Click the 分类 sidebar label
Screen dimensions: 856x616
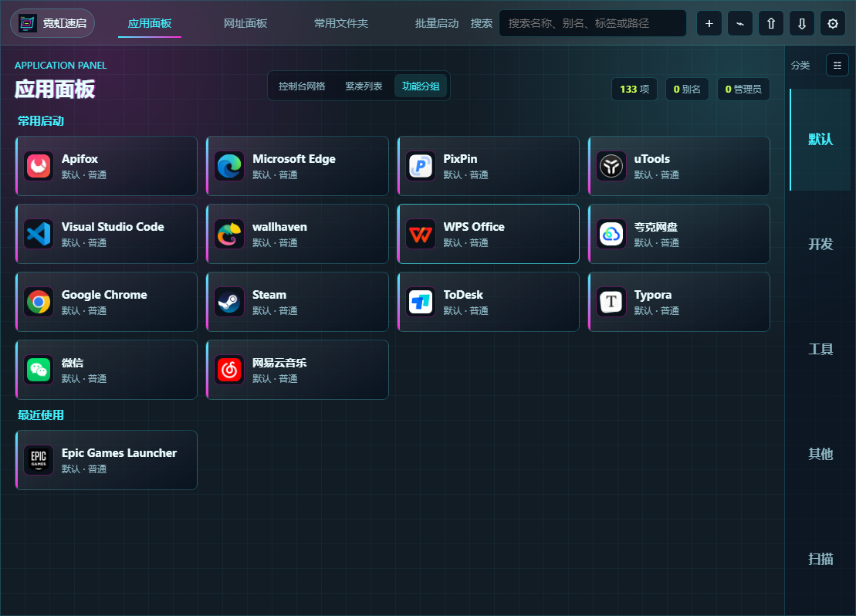(x=800, y=66)
